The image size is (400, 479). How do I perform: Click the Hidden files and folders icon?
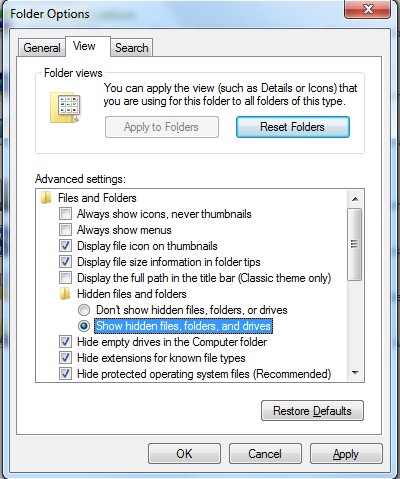65,294
